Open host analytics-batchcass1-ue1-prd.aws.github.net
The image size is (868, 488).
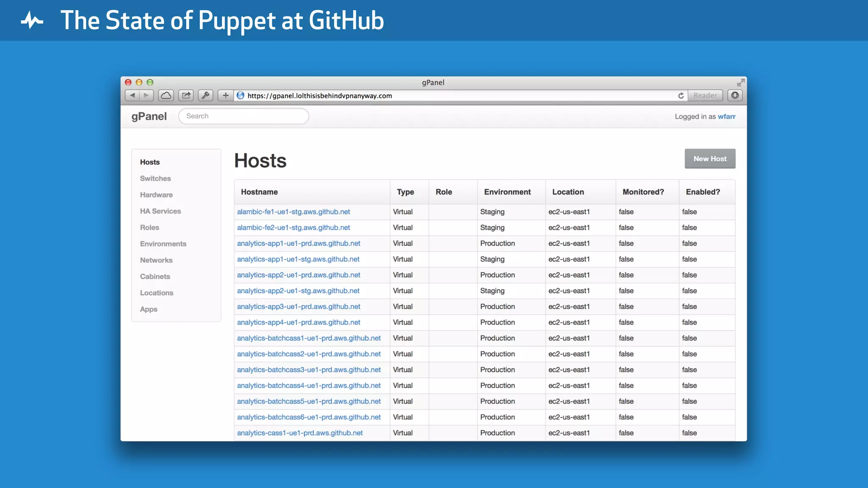click(x=309, y=338)
